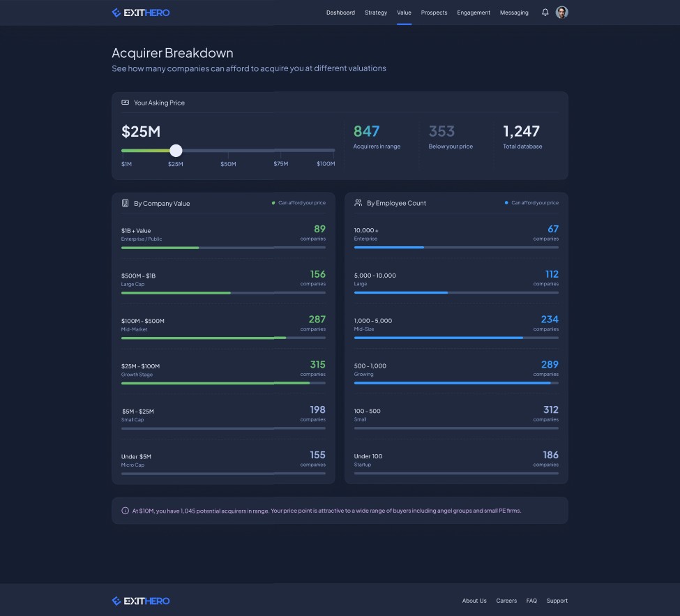
Task: Open the Engagement tab
Action: point(473,13)
